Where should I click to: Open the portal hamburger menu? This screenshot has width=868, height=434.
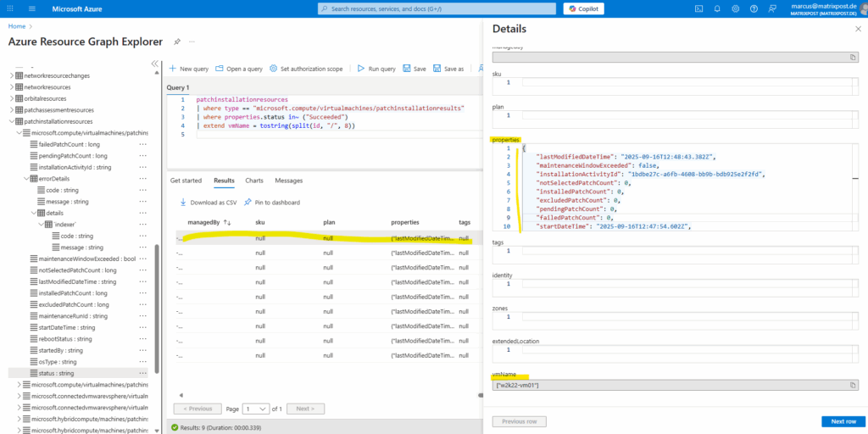[x=31, y=8]
